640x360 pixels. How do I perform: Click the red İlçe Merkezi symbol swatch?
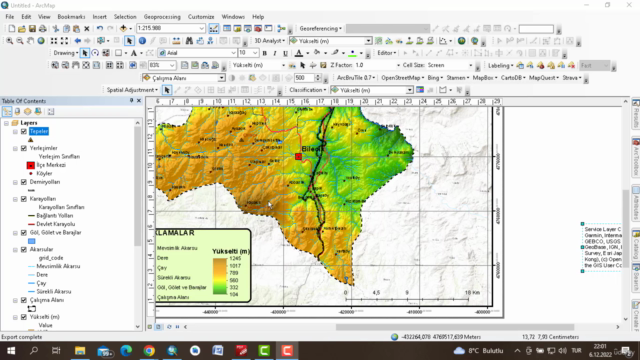pyautogui.click(x=31, y=165)
